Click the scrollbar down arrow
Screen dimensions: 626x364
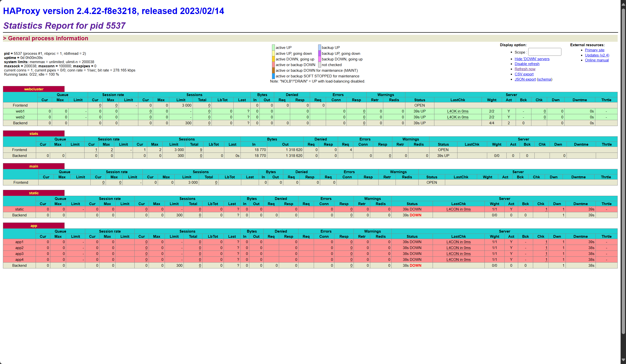623,360
